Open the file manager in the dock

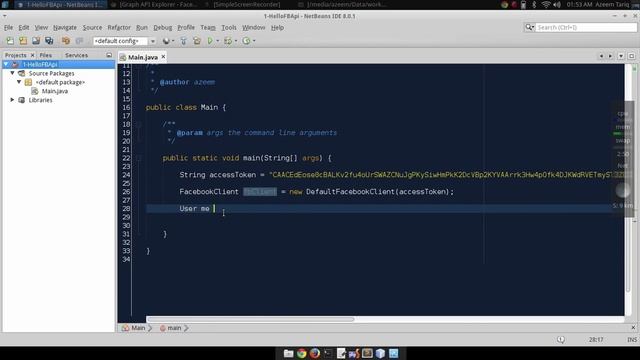[x=289, y=353]
